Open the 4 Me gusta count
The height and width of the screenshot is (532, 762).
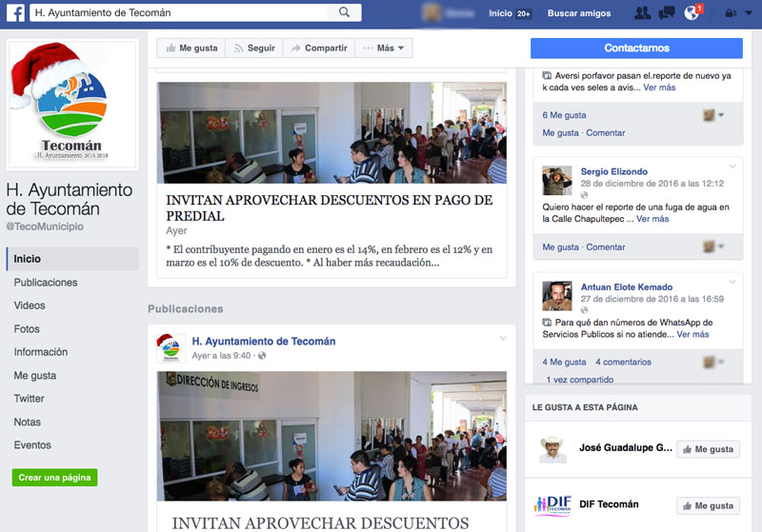coord(564,362)
